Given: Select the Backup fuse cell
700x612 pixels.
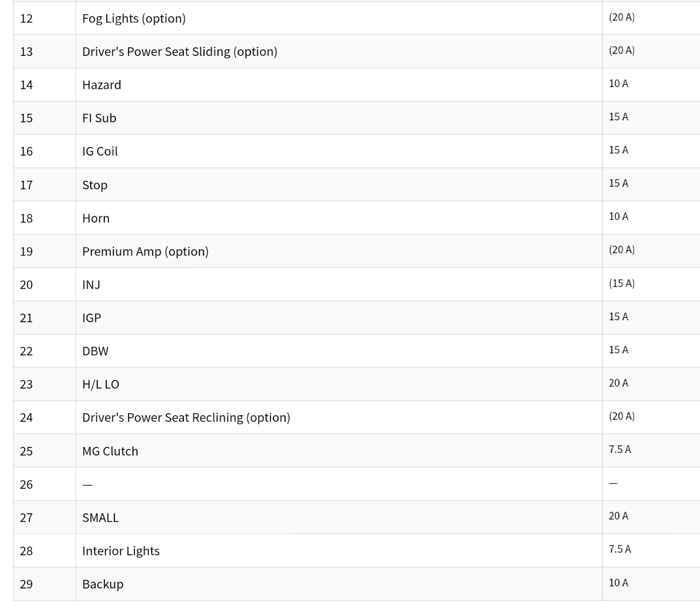Looking at the screenshot, I should 103,584.
